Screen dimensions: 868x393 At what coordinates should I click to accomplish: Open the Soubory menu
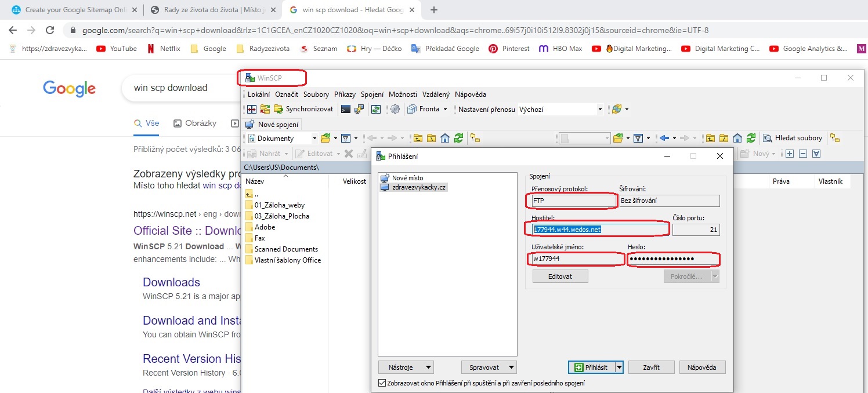[316, 94]
